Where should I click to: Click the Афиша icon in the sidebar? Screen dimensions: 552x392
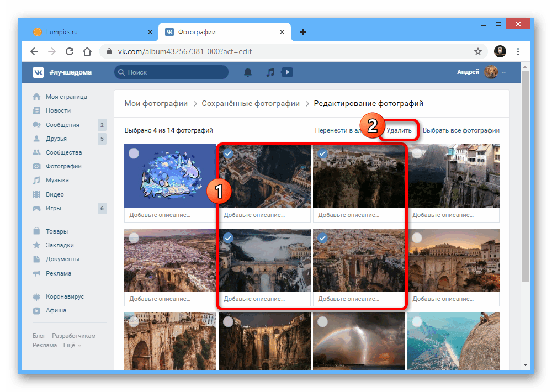coord(36,311)
